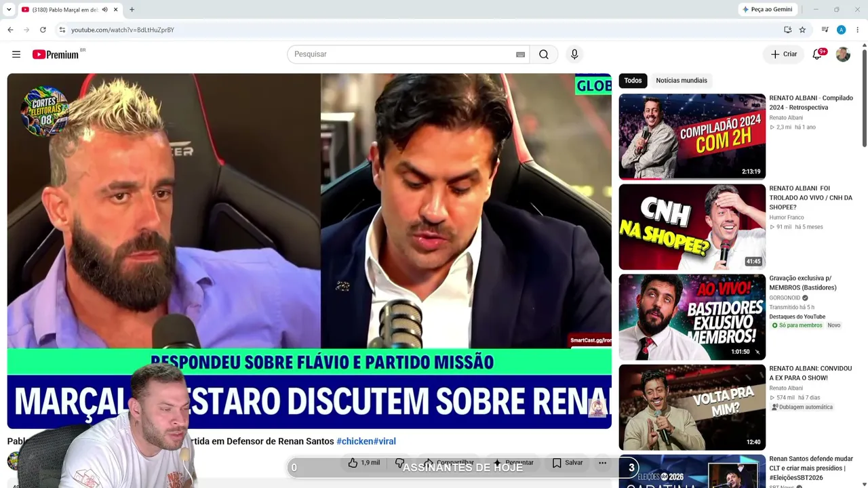Expand the tab search dropdown arrow
This screenshot has height=488, width=868.
(x=9, y=9)
